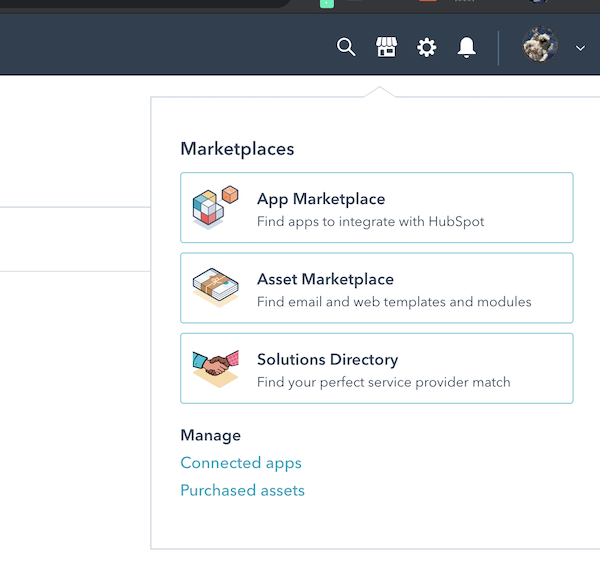
Task: Click the Marketplace storefront icon
Action: coord(386,47)
